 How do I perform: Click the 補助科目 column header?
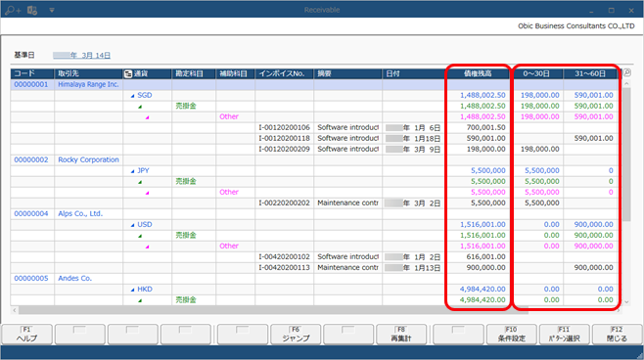[235, 73]
